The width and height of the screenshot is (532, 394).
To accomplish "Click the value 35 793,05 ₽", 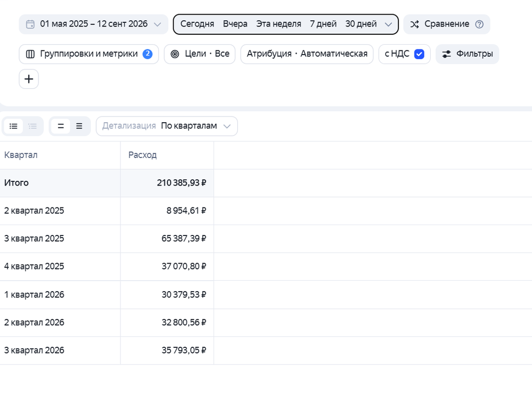I will coord(184,350).
